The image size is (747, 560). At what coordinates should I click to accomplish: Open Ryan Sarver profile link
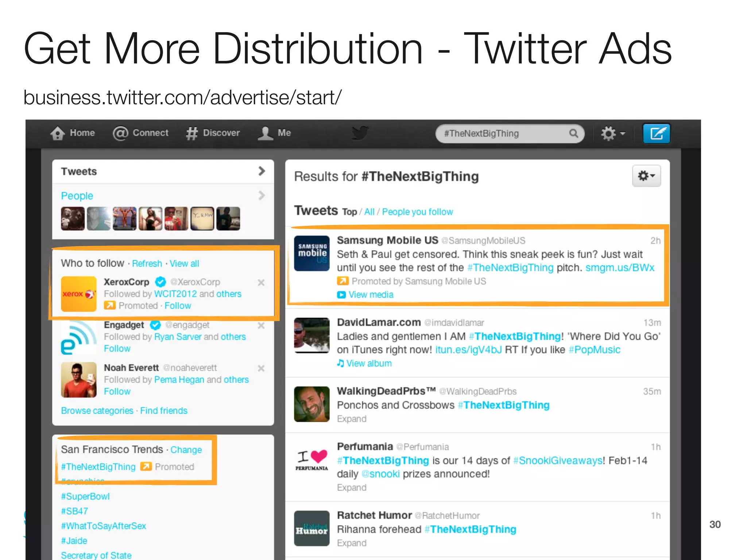point(178,337)
